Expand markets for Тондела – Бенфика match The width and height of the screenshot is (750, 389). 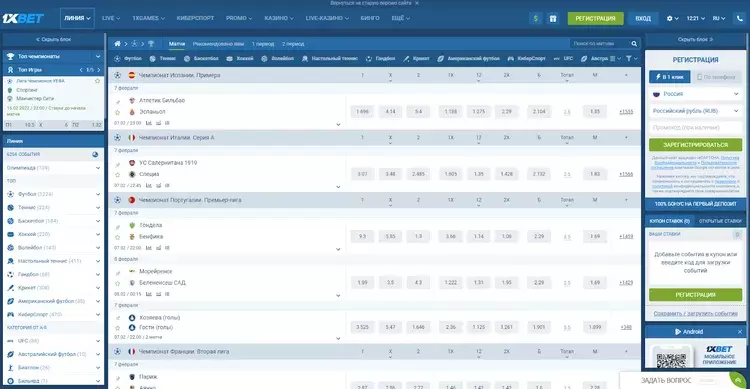coord(338,249)
